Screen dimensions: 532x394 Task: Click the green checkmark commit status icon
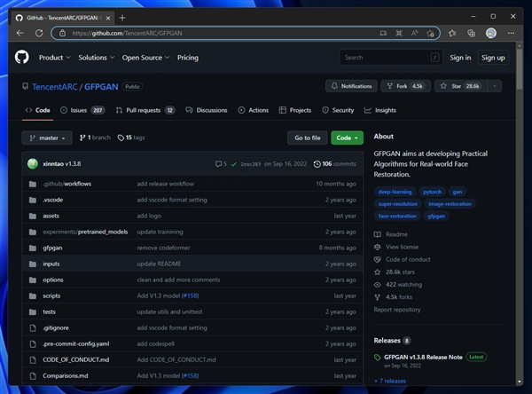coord(234,164)
